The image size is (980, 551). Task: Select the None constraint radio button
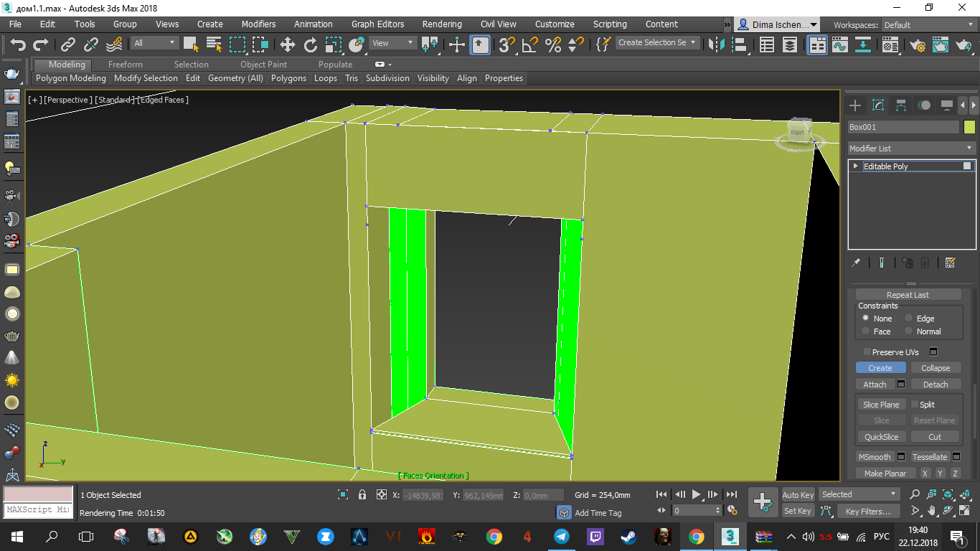[866, 318]
